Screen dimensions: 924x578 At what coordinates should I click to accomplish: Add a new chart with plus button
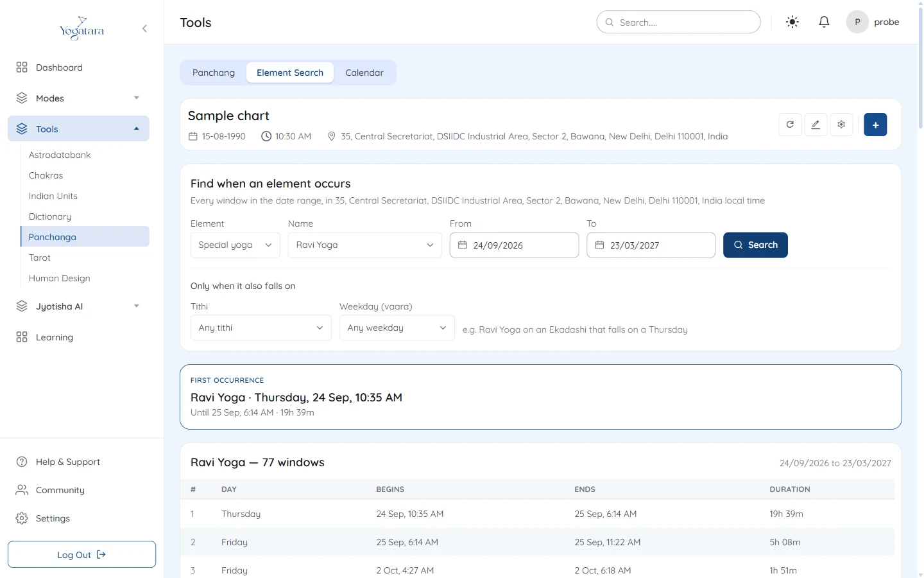coord(875,125)
